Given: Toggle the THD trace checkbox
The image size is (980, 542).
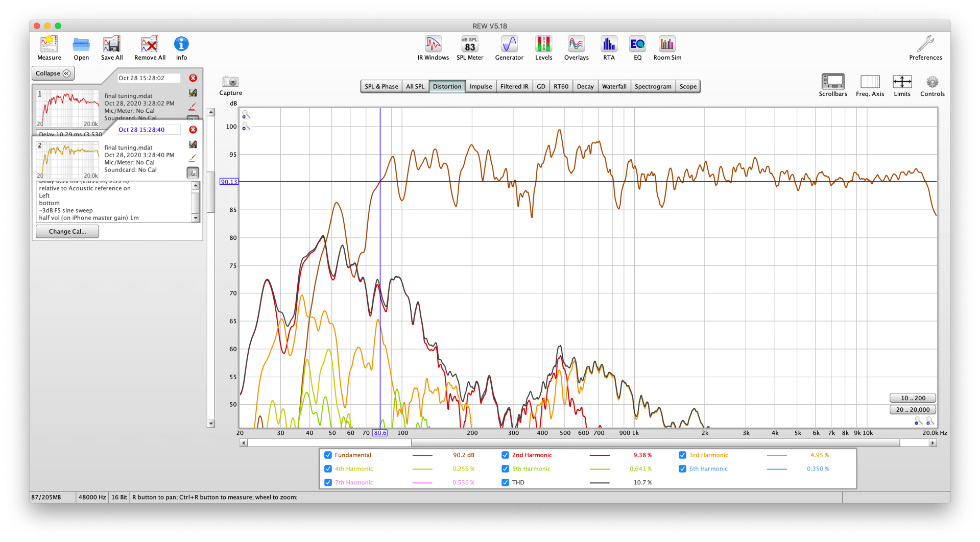Looking at the screenshot, I should (505, 482).
